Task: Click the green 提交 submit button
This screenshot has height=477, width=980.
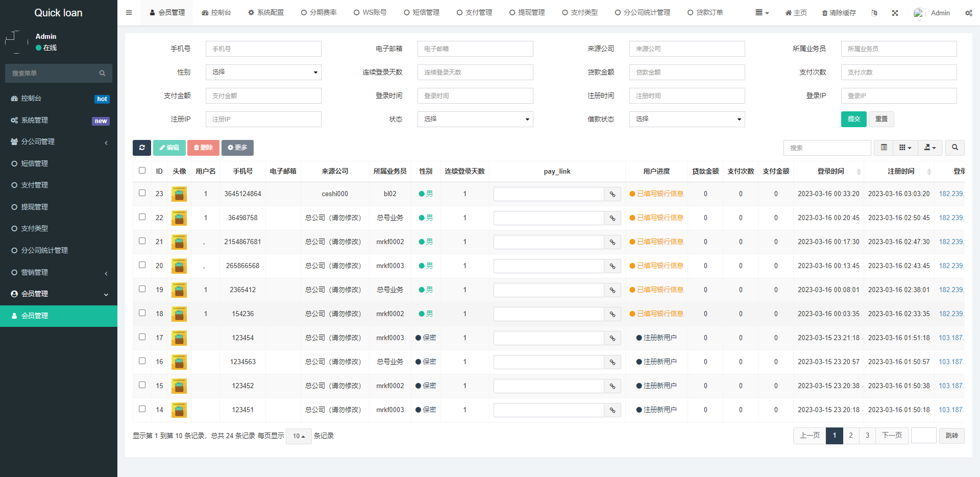Action: tap(853, 119)
